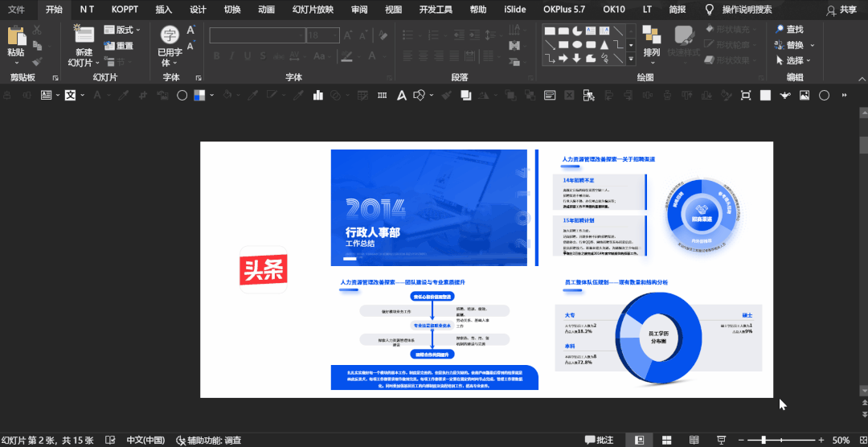Click the Comments (批注) button

pos(599,441)
